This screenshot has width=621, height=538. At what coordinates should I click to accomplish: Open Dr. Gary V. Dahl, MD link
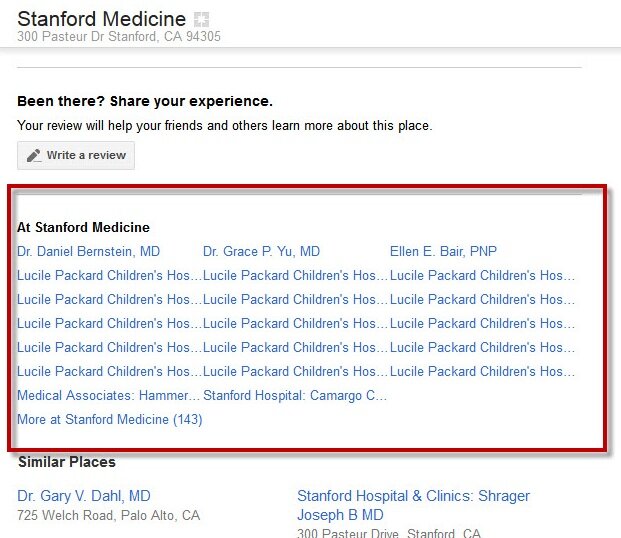coord(84,496)
